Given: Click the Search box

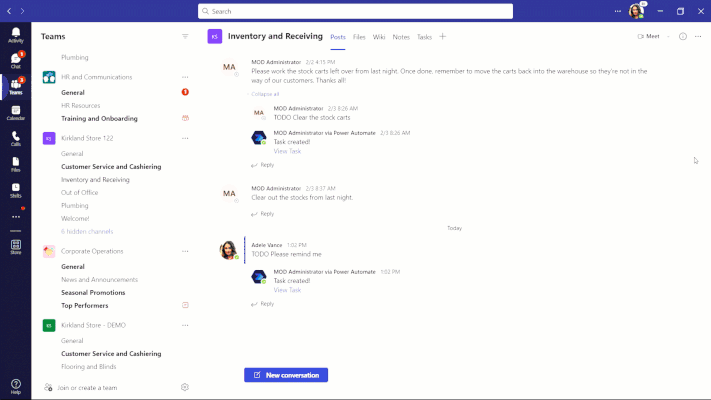Looking at the screenshot, I should [356, 11].
